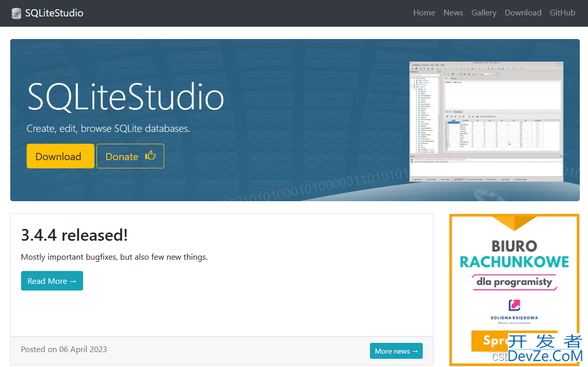Viewport: 588px width, 367px height.
Task: Open the SQLiteStudio application screenshot thumbnail
Action: tap(486, 122)
